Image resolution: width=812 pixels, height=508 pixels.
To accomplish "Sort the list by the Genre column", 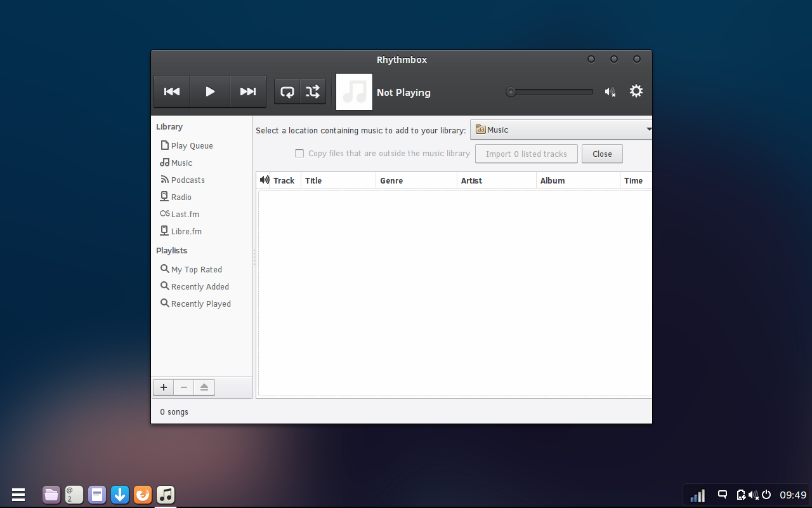I will tap(417, 180).
